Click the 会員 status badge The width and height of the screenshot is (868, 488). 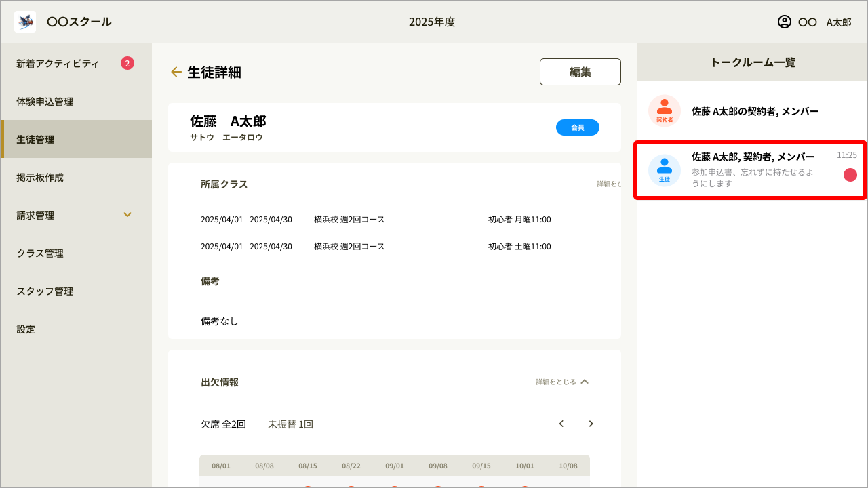click(577, 127)
